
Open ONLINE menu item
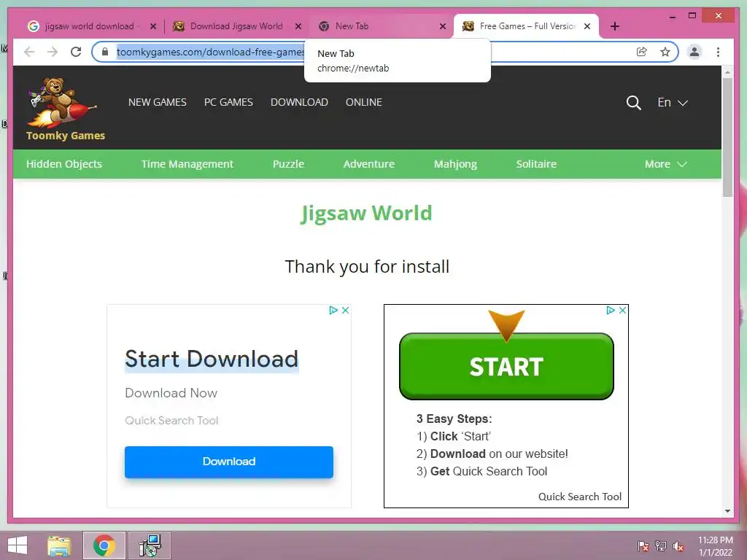coord(363,102)
